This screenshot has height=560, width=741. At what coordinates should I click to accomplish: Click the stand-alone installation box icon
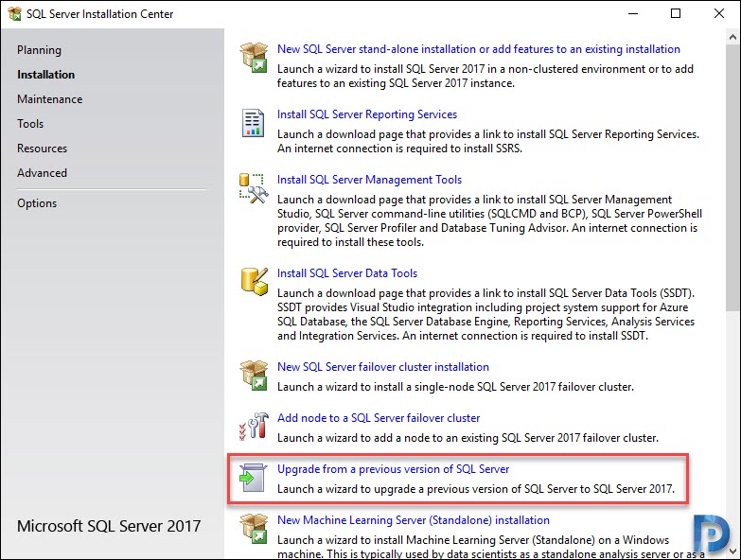pos(254,57)
